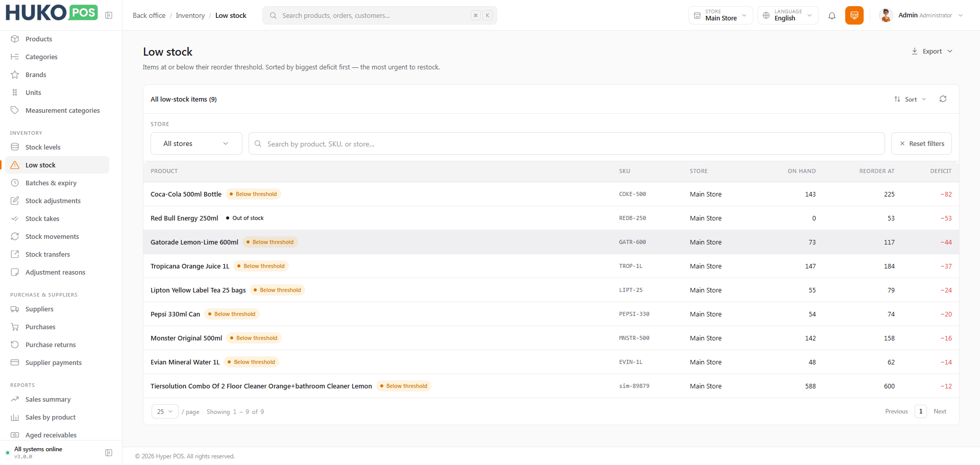Click the Units grid-dots icon
Image resolution: width=980 pixels, height=465 pixels.
[15, 92]
